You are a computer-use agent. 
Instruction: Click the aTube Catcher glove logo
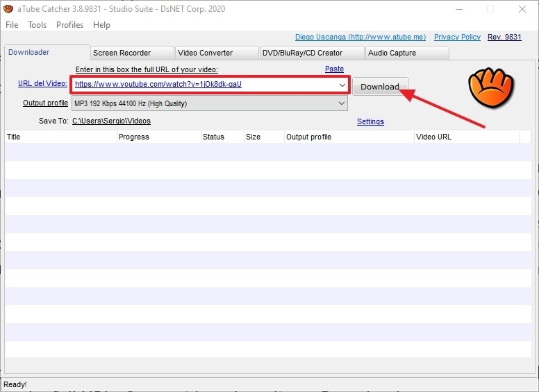click(491, 87)
